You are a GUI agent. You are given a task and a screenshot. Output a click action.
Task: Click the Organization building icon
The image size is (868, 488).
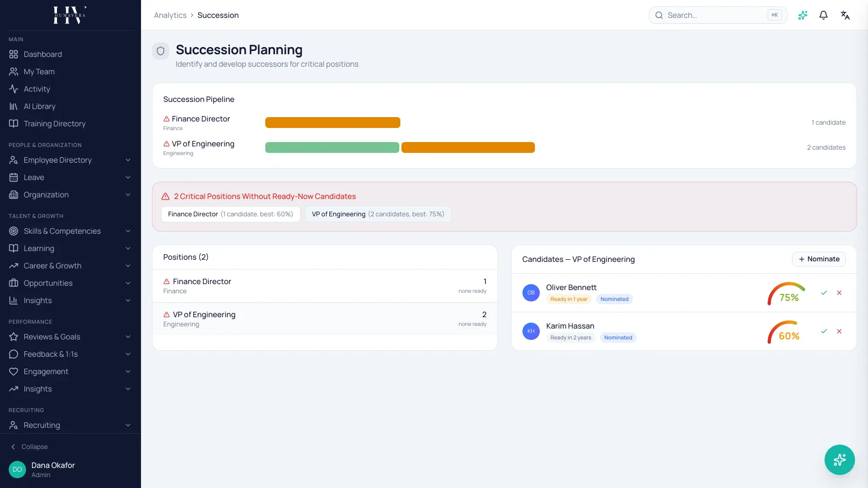(x=14, y=195)
